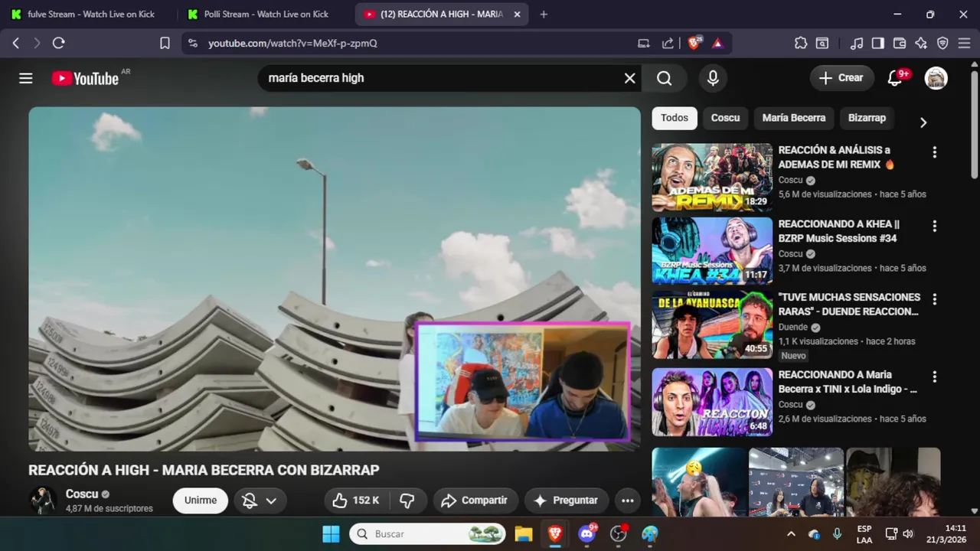Like the video with thumbs up
Screen dimensions: 980x551
tap(358, 500)
